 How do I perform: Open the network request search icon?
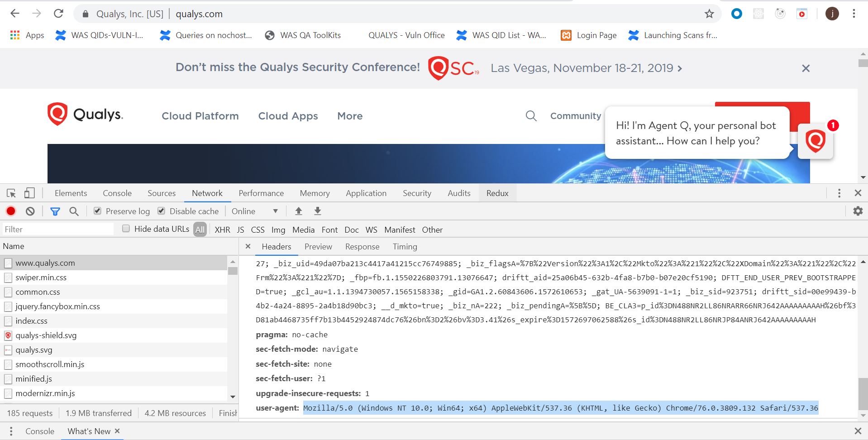pos(74,211)
